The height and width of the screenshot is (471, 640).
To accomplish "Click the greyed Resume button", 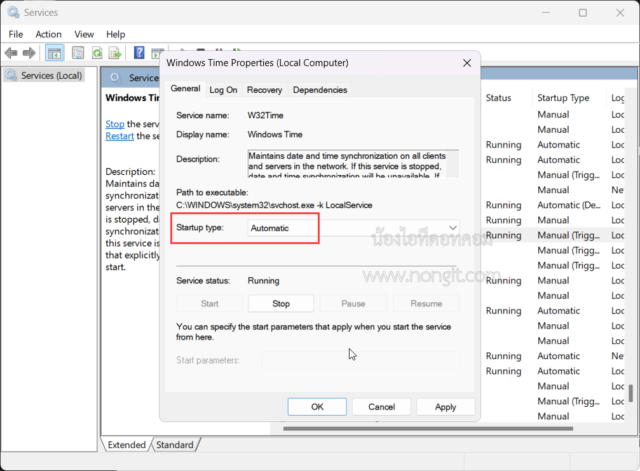I will point(426,304).
